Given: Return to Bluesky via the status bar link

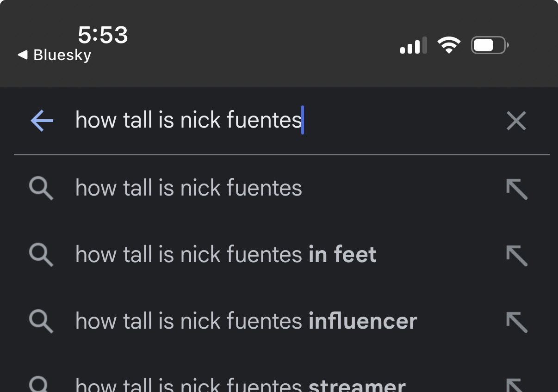Looking at the screenshot, I should point(55,55).
